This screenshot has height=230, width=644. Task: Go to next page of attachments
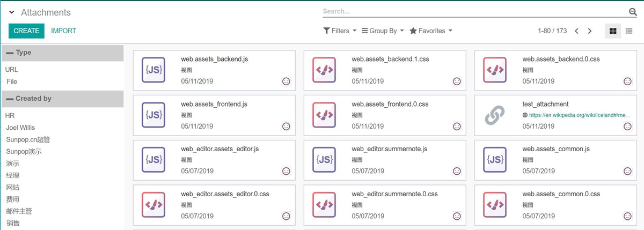tap(590, 31)
